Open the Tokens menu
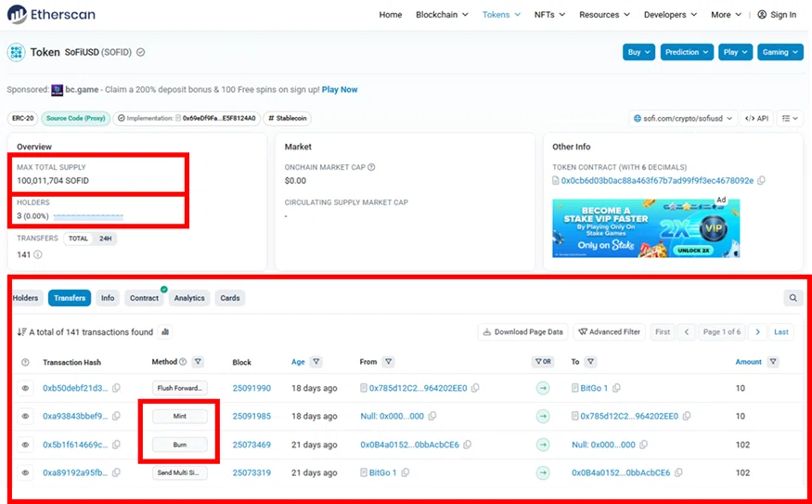 pos(501,15)
